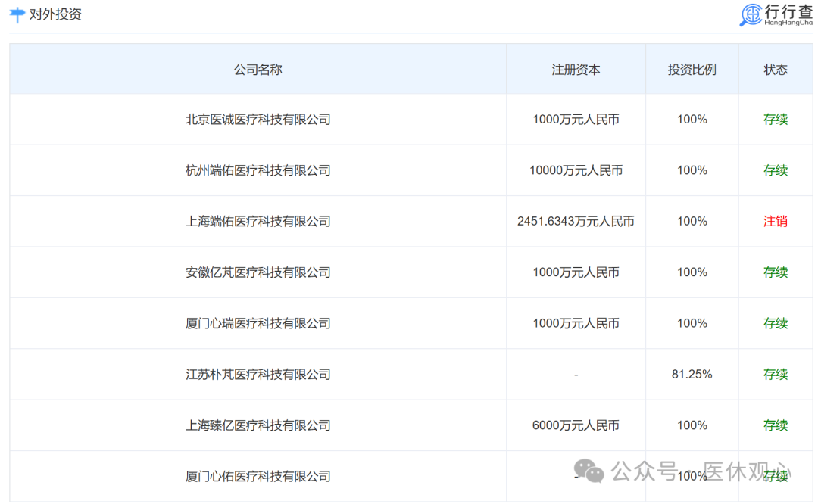Click the 注册资本 column header

click(576, 70)
